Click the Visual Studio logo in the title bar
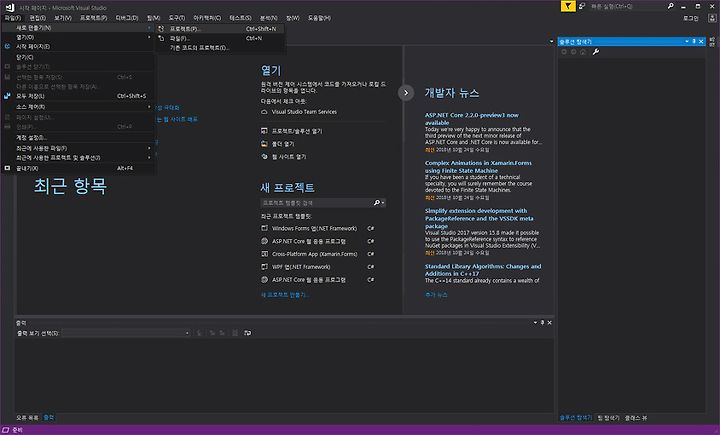Viewport: 720px width, 435px height. pyautogui.click(x=9, y=7)
